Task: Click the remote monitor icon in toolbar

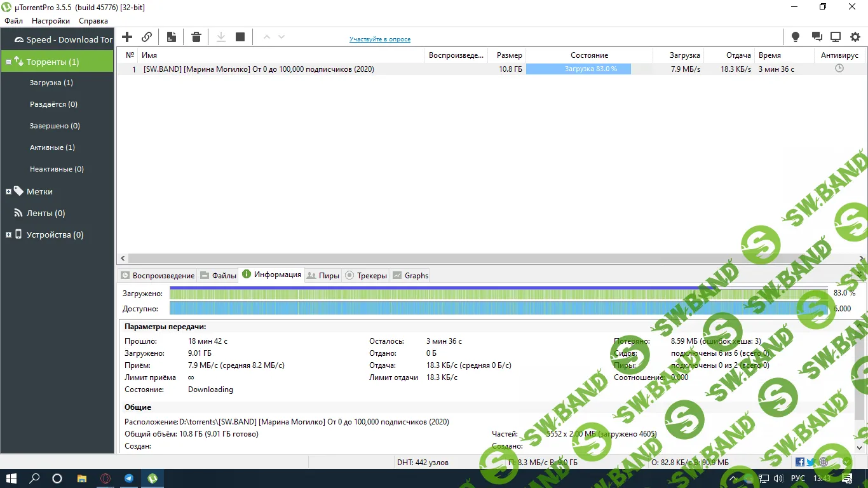Action: (836, 37)
